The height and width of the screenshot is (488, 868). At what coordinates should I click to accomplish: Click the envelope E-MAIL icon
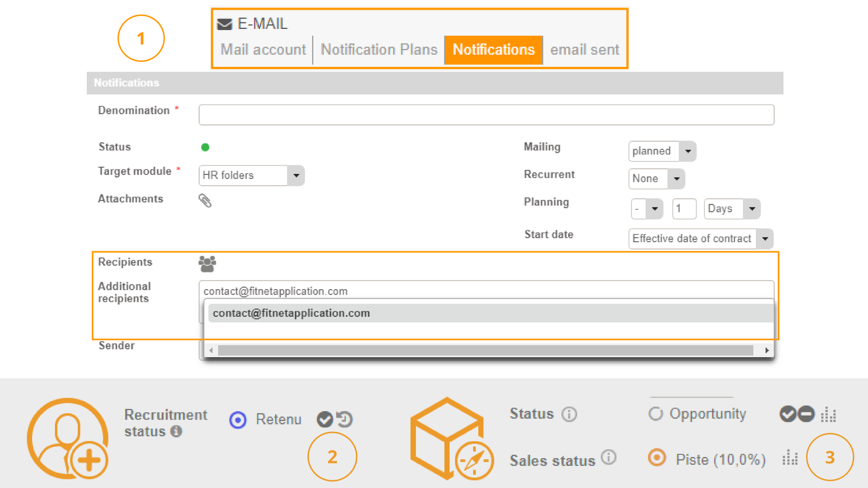point(225,24)
